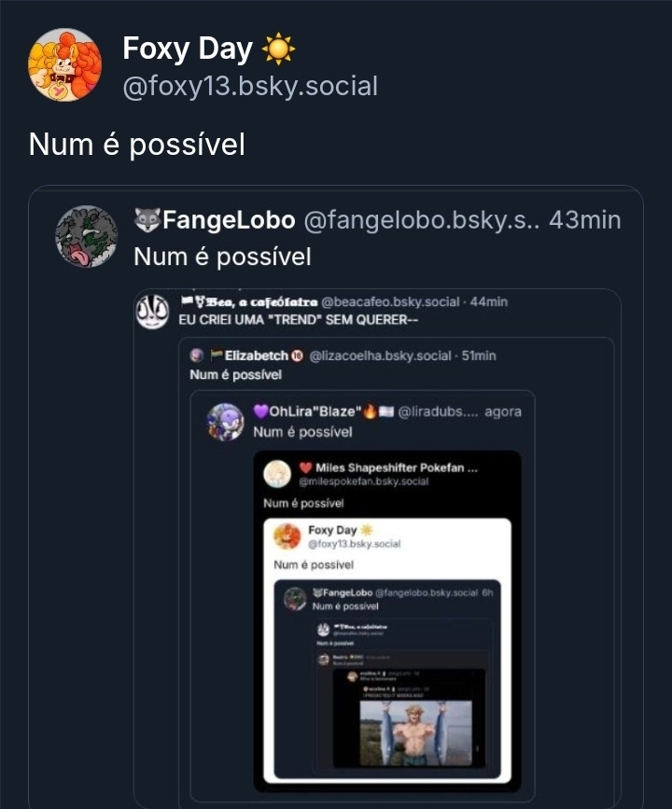Click the 43min timestamp on FangeLobo's quote
The image size is (672, 809).
585,220
